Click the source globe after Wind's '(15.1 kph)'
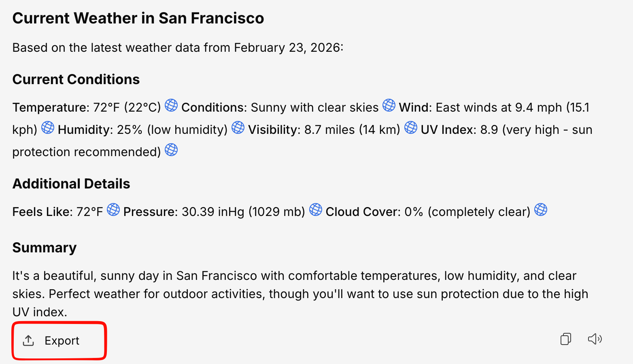The image size is (633, 364). 48,127
